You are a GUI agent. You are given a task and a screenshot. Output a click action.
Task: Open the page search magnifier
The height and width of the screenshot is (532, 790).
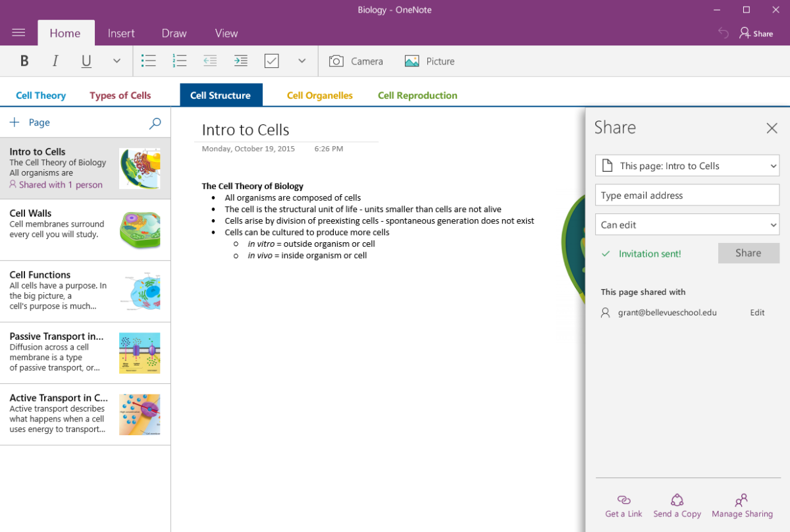click(x=155, y=123)
